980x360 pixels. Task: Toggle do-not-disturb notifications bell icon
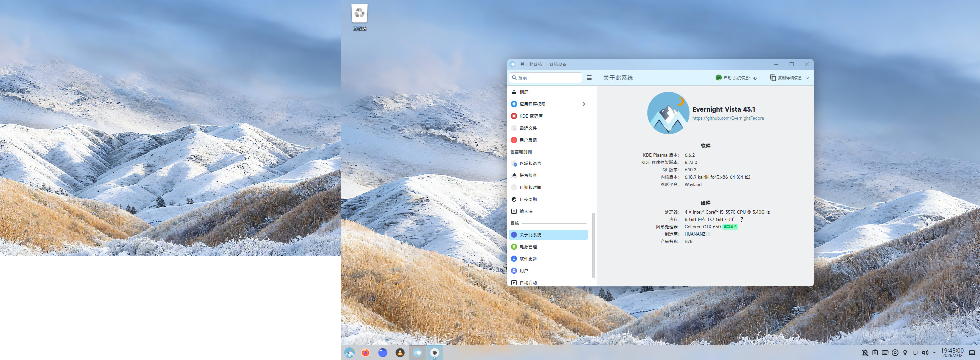[865, 353]
